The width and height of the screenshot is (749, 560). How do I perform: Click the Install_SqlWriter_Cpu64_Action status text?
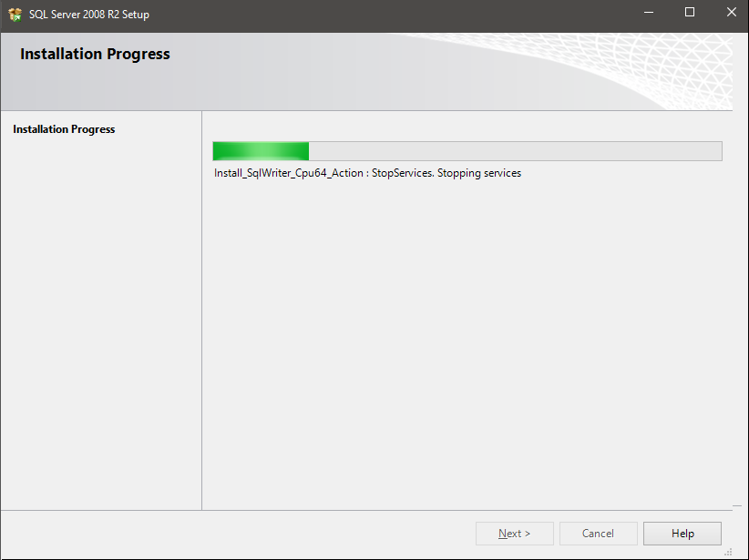click(x=367, y=173)
